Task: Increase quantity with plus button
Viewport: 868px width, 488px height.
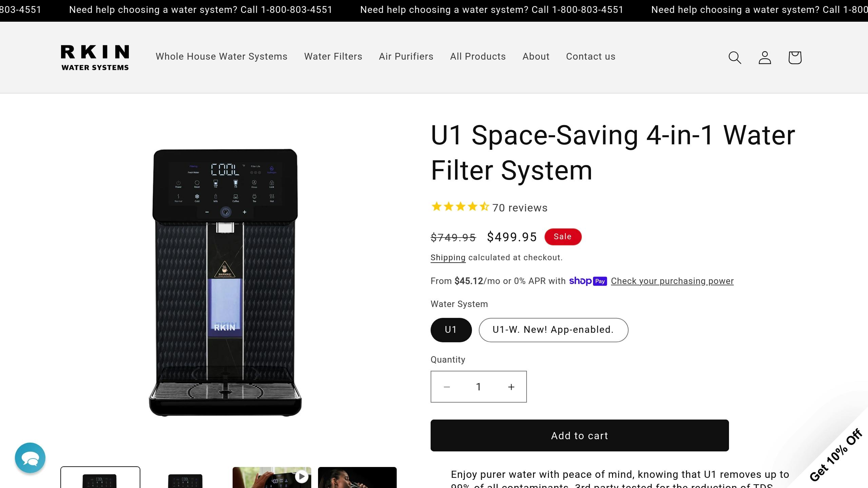Action: tap(511, 387)
